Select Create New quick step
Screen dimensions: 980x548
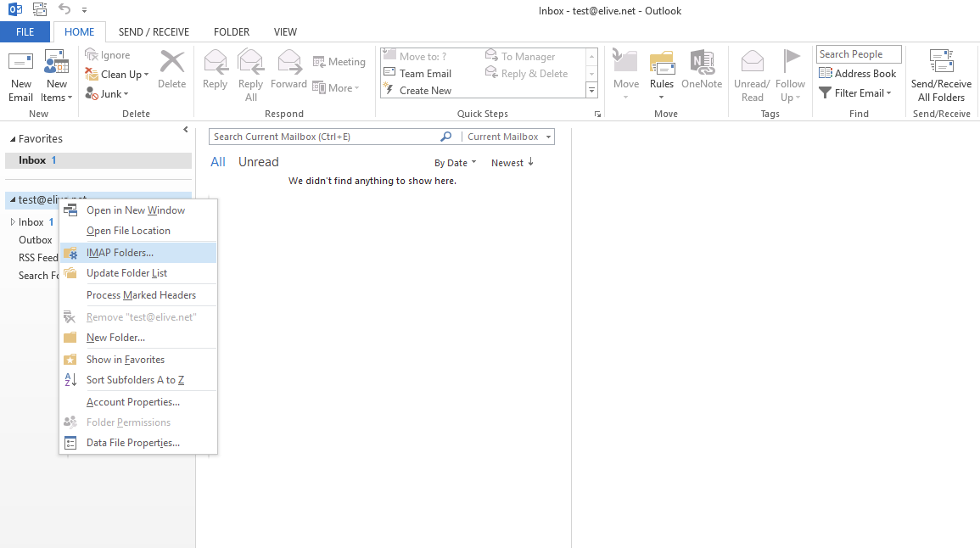click(x=417, y=91)
